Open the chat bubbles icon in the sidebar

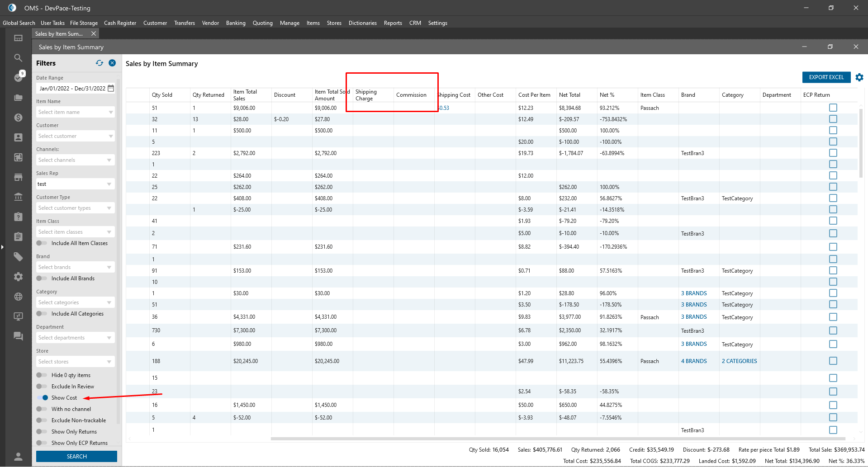coord(18,336)
